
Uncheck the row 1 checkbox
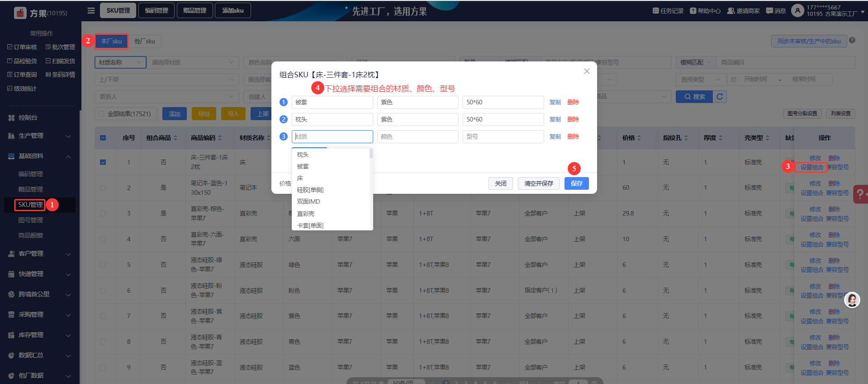pos(103,162)
